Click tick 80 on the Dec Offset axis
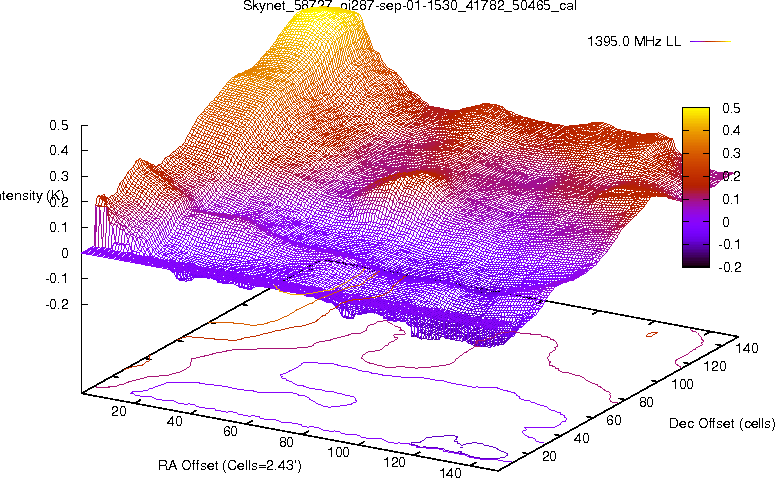Image resolution: width=775 pixels, height=478 pixels. coord(646,402)
